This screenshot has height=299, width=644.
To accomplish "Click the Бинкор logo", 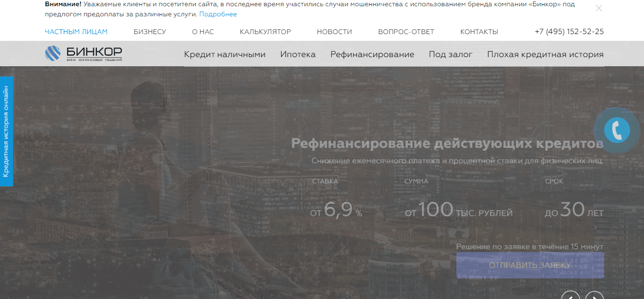I will click(x=83, y=53).
